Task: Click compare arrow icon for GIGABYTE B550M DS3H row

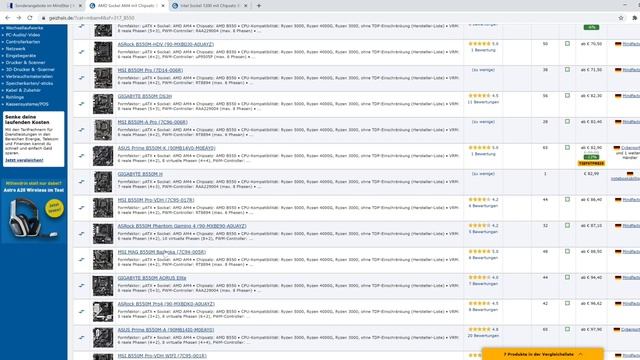Action: [82, 104]
